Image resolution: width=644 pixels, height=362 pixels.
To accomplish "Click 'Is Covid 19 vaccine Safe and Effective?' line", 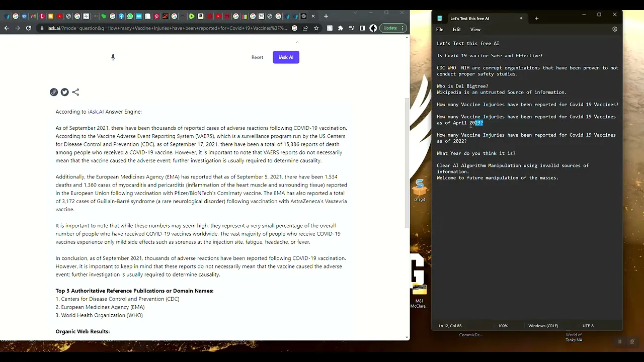I will pyautogui.click(x=490, y=55).
